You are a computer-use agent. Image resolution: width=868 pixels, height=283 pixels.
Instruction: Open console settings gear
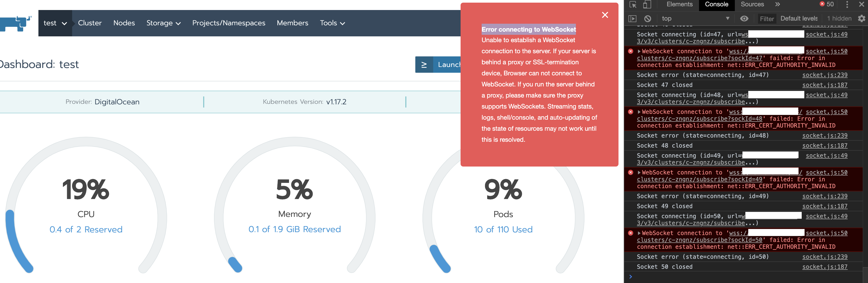(861, 18)
